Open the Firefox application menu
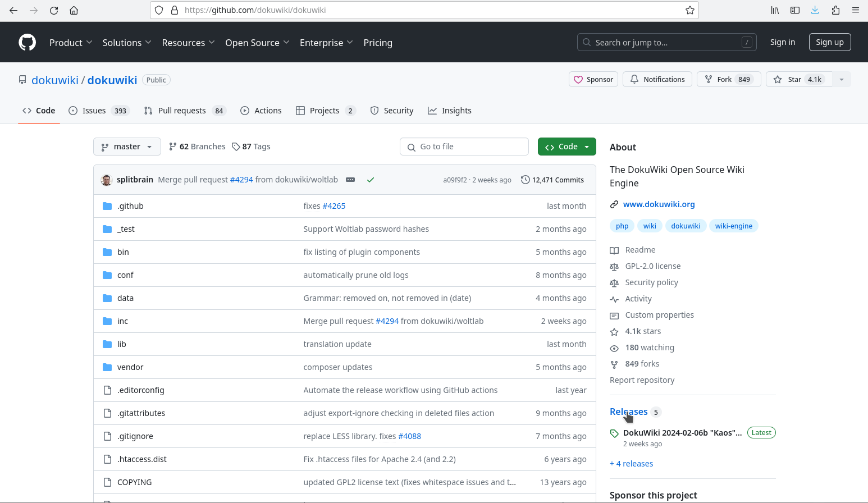 tap(855, 10)
